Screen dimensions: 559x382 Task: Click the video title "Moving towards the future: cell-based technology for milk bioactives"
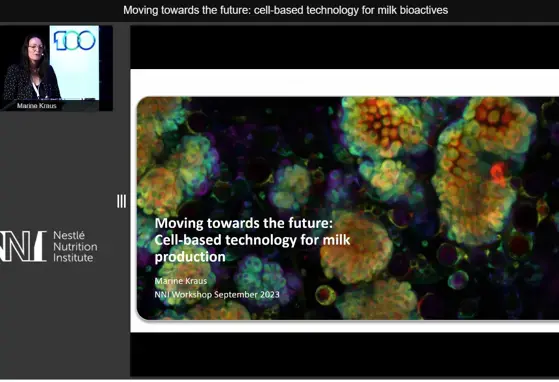286,10
